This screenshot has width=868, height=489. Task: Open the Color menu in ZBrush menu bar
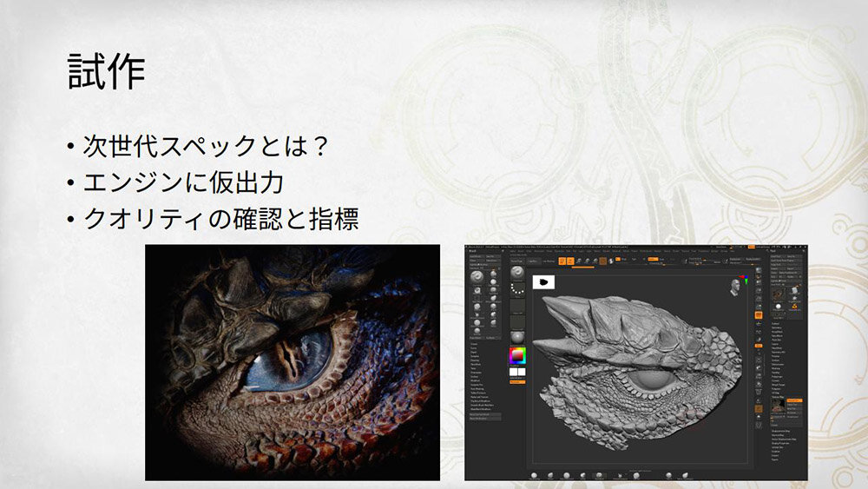529,251
